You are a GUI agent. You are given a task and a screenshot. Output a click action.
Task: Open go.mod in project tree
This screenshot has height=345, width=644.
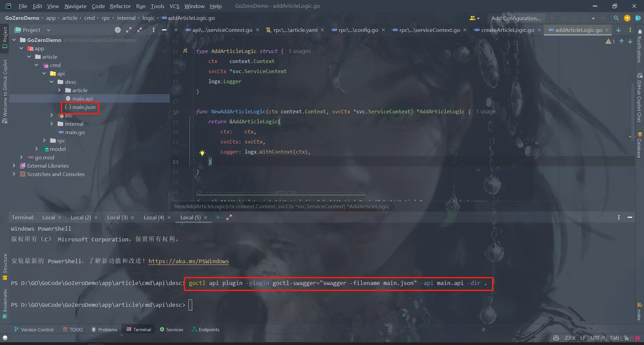pyautogui.click(x=44, y=157)
